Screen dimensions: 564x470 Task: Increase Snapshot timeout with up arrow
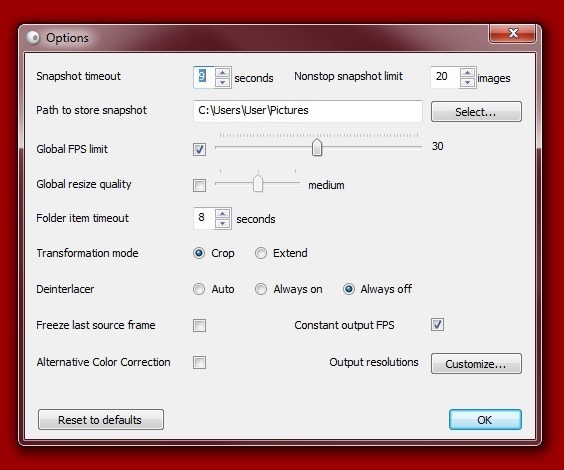pyautogui.click(x=223, y=72)
